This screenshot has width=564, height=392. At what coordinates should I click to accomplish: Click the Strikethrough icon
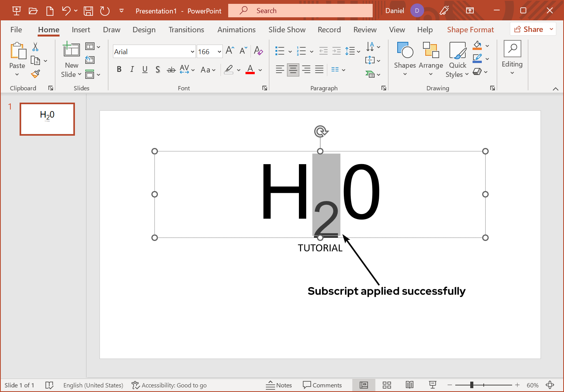pos(171,70)
